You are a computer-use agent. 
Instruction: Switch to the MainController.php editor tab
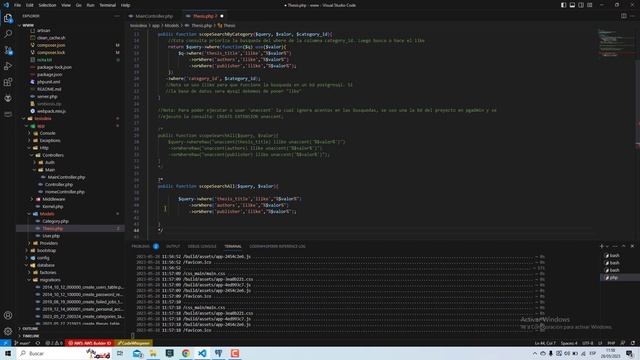click(154, 16)
